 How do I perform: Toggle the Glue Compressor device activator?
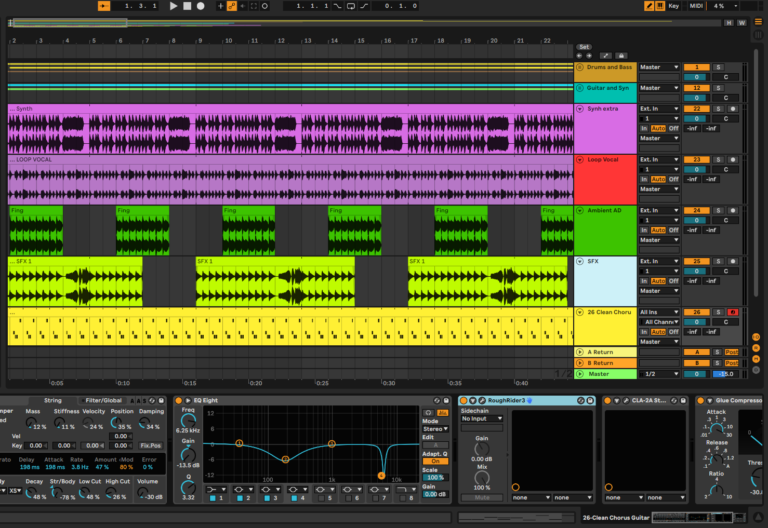700,401
